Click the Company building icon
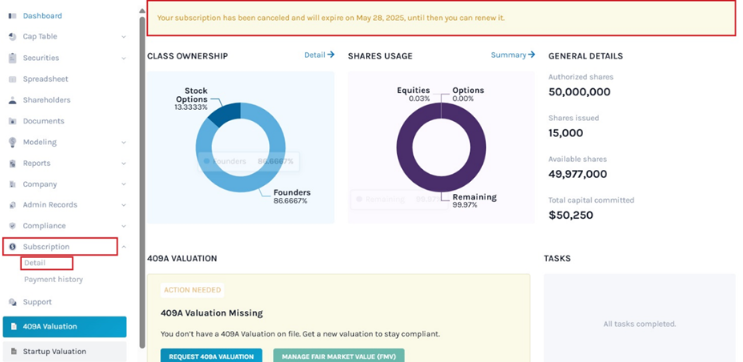 (12, 184)
